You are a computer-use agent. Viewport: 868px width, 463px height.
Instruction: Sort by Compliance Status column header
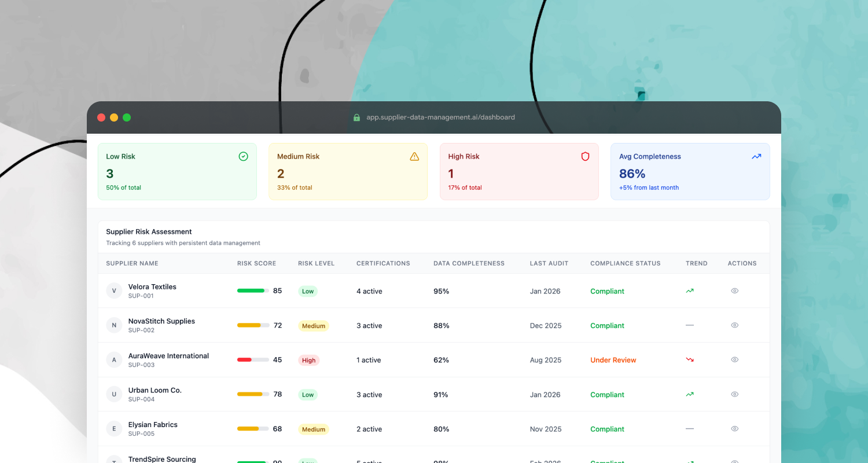point(626,263)
